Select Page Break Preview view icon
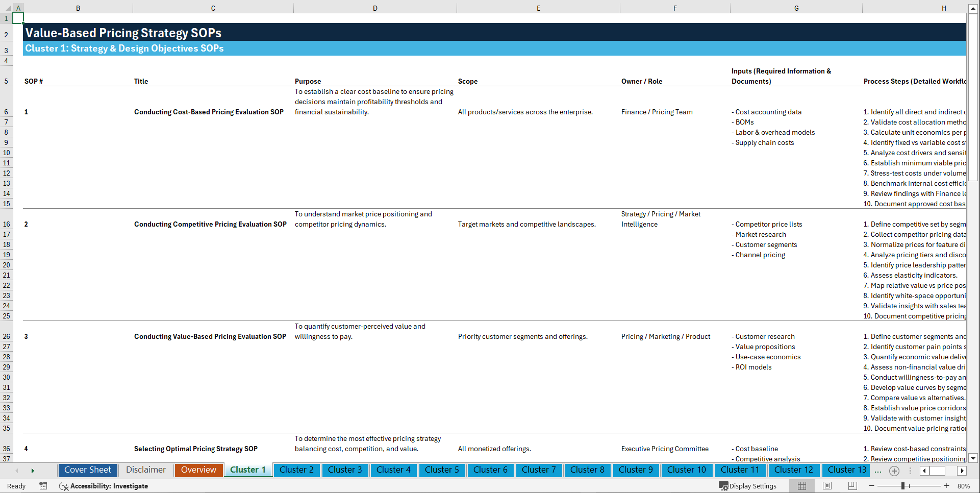This screenshot has width=980, height=493. click(852, 486)
